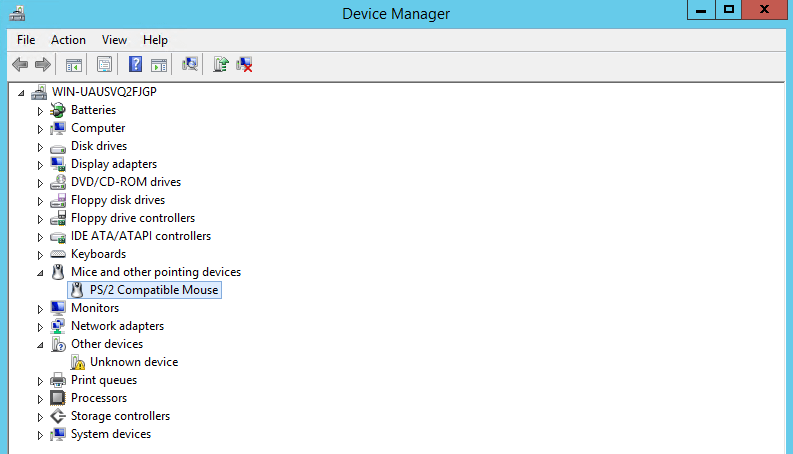
Task: Select the PS/2 Compatible Mouse item
Action: [x=153, y=290]
